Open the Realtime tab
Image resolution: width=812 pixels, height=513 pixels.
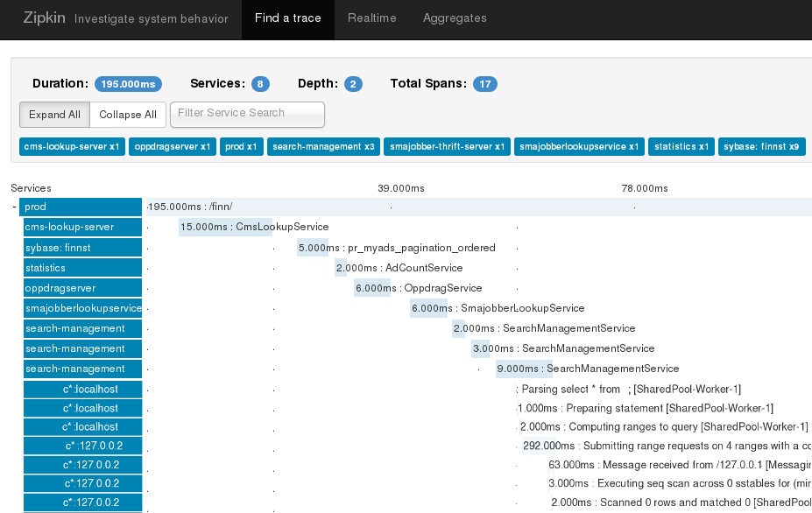371,18
